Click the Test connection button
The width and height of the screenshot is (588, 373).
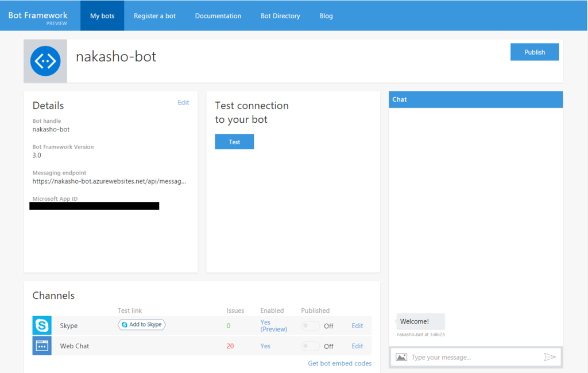pyautogui.click(x=234, y=142)
